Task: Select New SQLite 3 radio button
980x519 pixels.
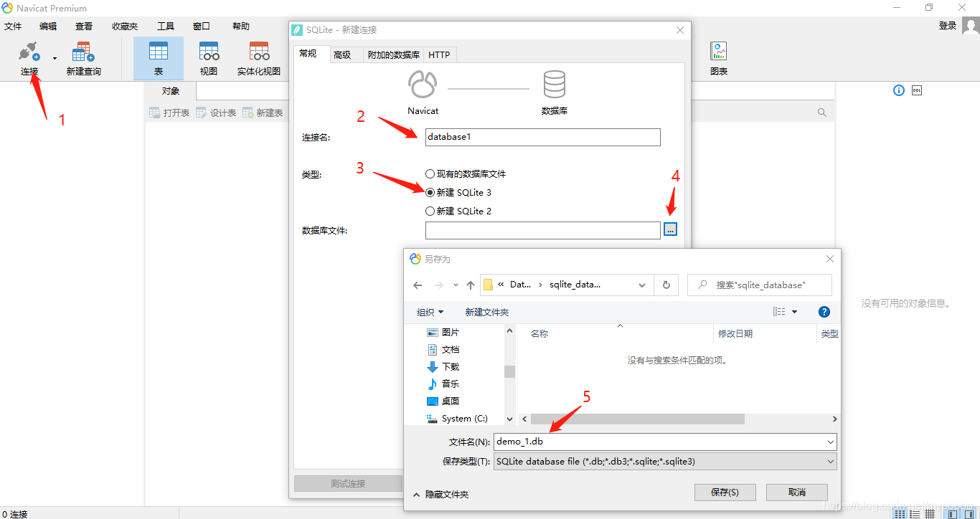Action: (x=430, y=192)
